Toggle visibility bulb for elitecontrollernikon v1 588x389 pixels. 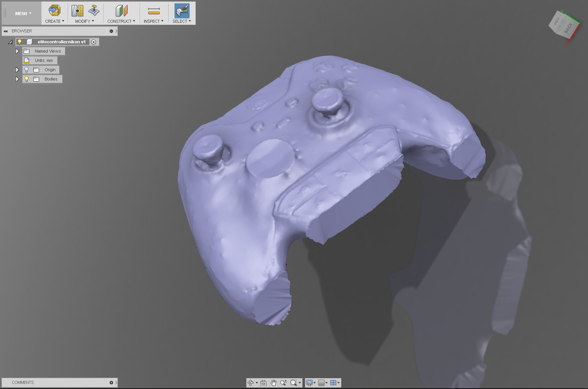tap(20, 42)
